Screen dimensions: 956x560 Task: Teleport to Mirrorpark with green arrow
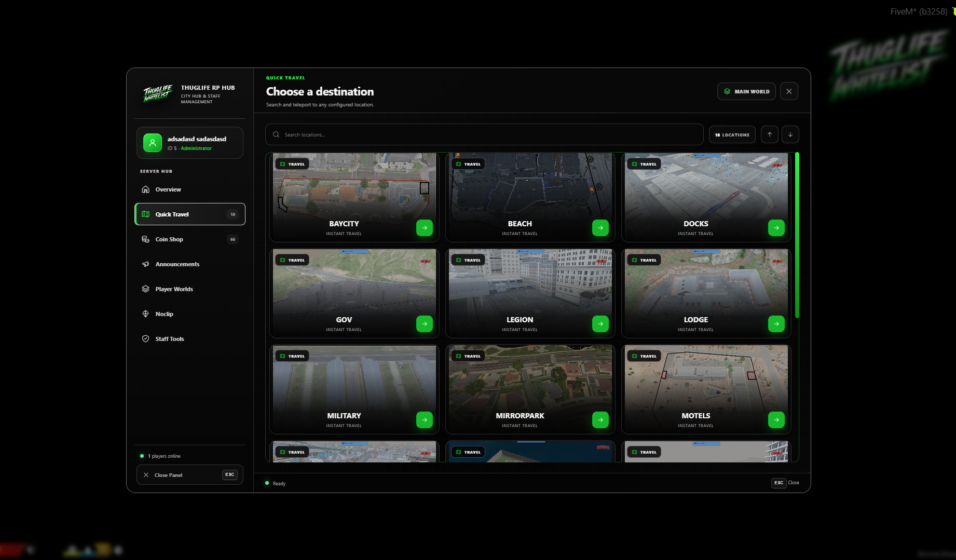point(600,420)
